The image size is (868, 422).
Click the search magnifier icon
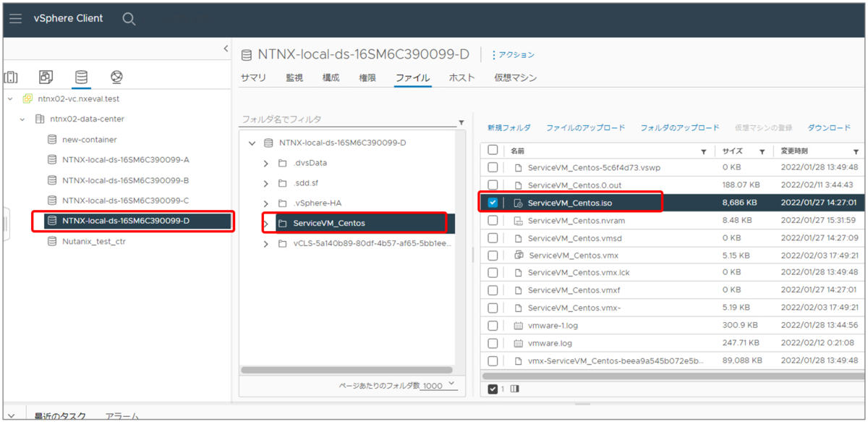pyautogui.click(x=129, y=19)
